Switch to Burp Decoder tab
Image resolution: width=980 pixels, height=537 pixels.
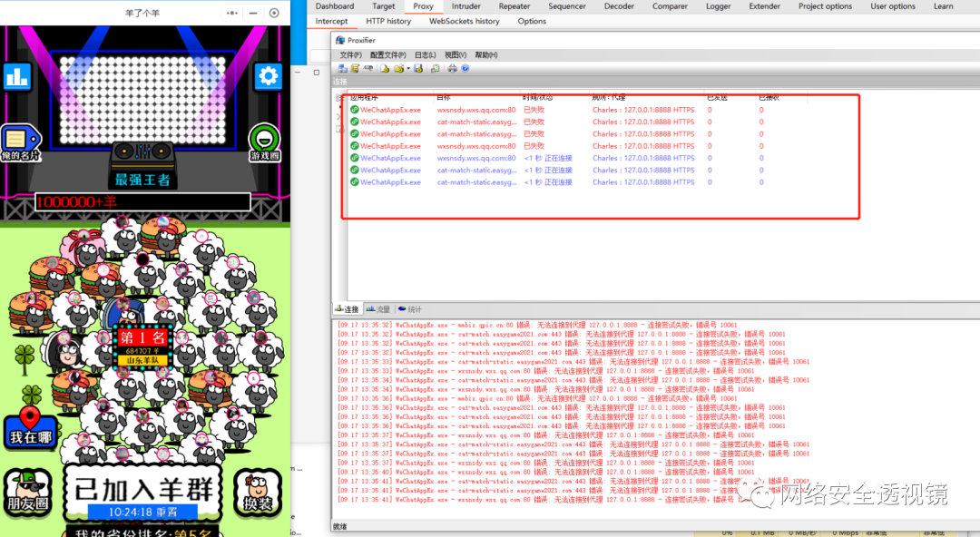point(619,6)
